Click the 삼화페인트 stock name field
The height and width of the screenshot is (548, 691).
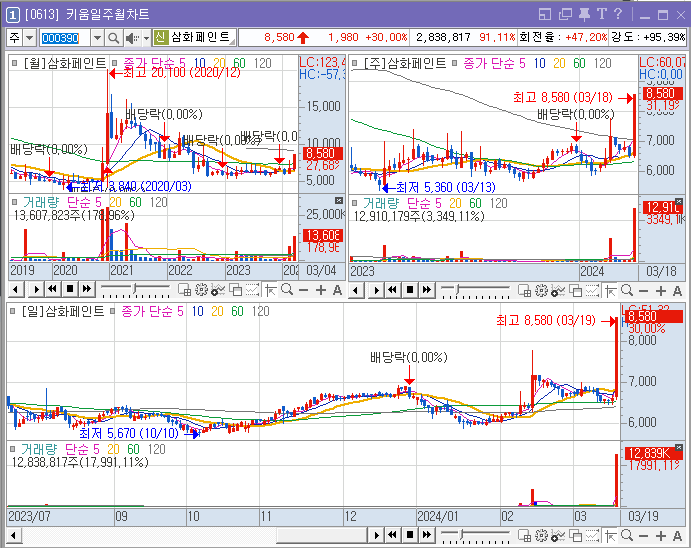[x=201, y=37]
